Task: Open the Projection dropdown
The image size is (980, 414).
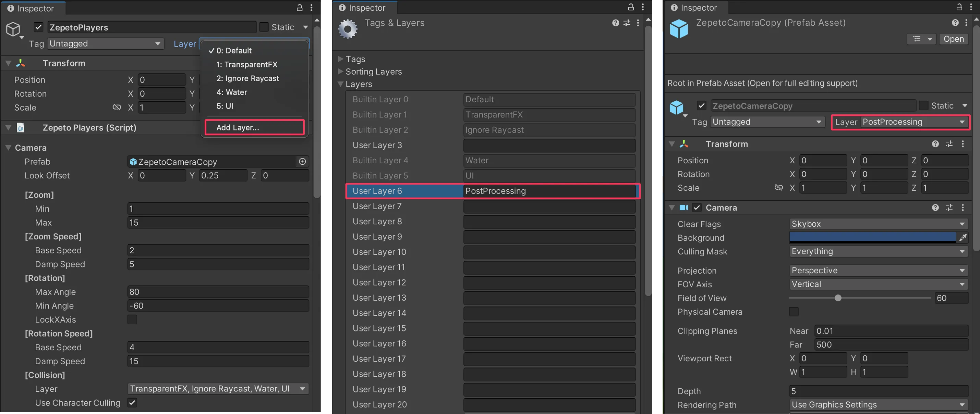Action: click(879, 270)
